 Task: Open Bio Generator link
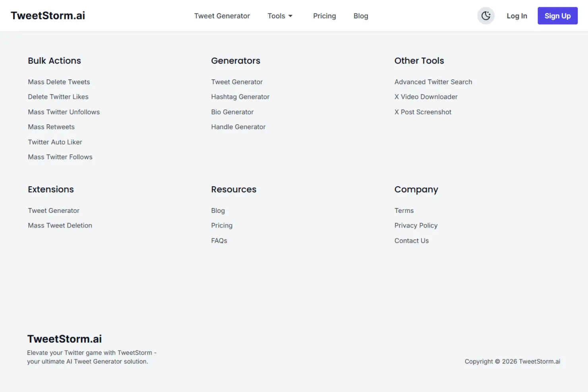point(232,112)
